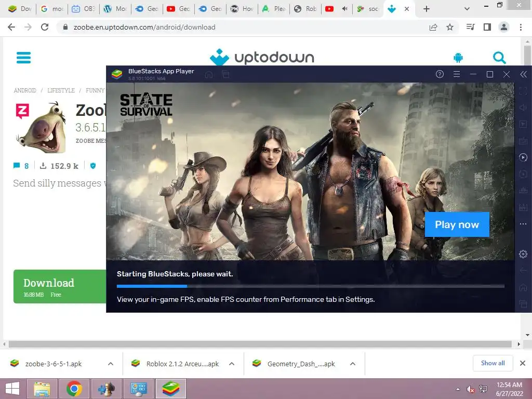The image size is (532, 399).
Task: Collapse the BlueStacks side toolbar arrows
Action: click(x=524, y=74)
